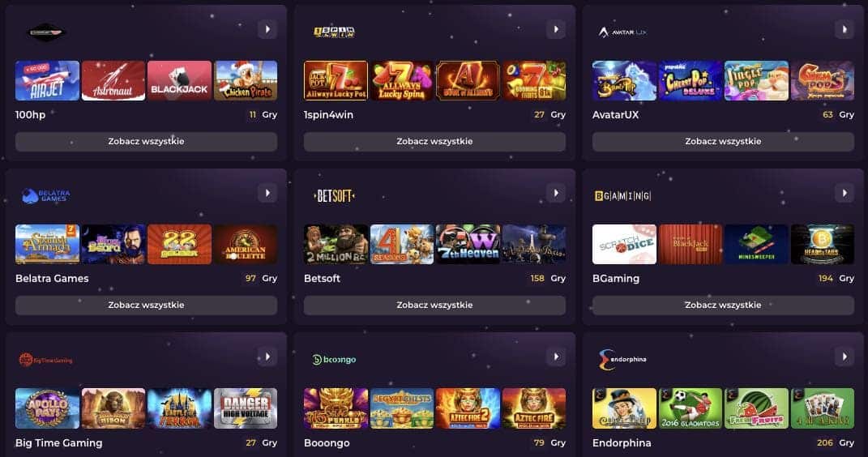Expand Betsoft games with arrow button
The image size is (868, 457).
point(556,193)
